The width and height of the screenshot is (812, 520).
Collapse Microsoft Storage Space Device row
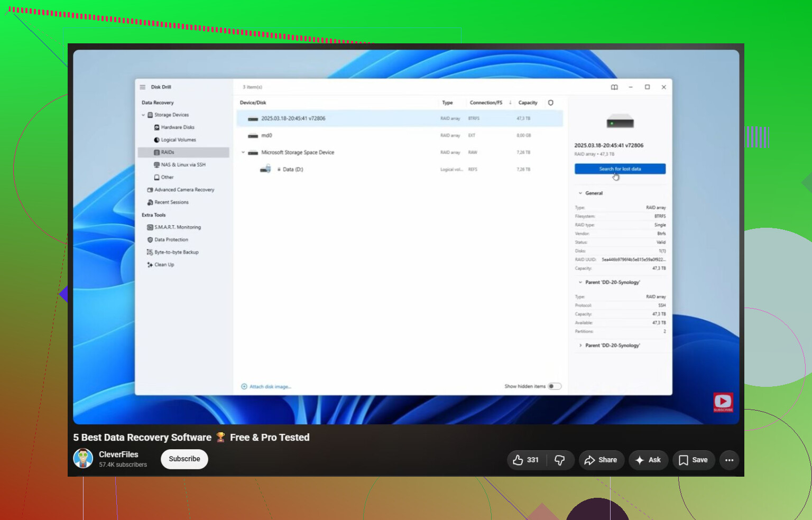[243, 152]
